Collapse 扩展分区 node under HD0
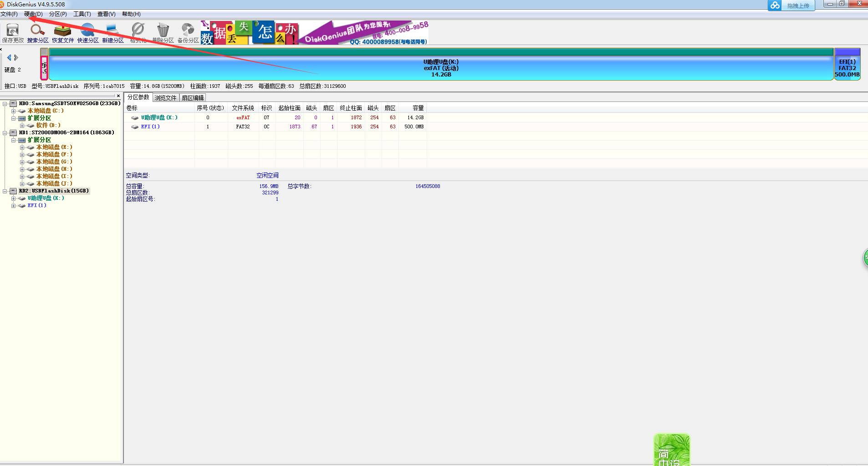The height and width of the screenshot is (466, 868). [14, 118]
